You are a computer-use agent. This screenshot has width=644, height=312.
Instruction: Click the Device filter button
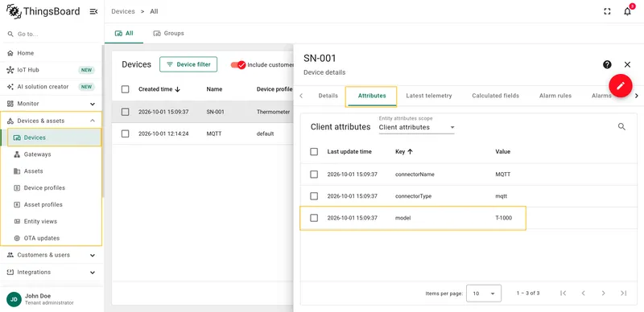[x=188, y=64]
